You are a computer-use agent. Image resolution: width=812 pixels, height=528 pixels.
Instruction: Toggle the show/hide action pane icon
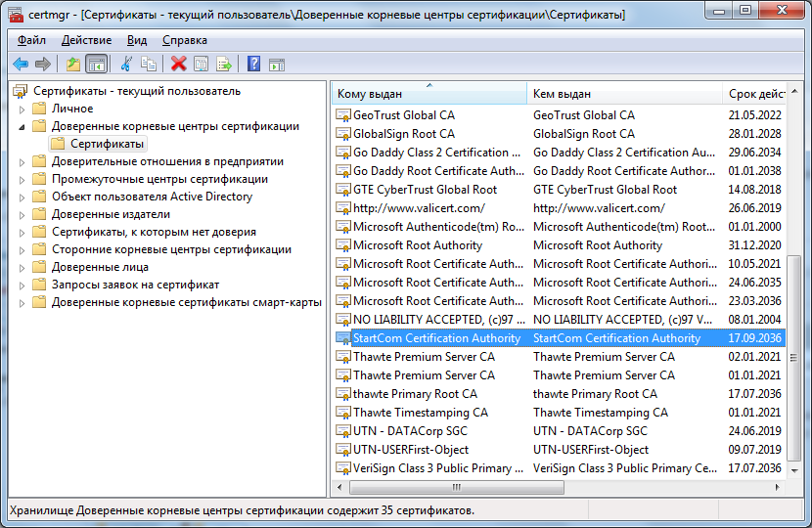277,65
